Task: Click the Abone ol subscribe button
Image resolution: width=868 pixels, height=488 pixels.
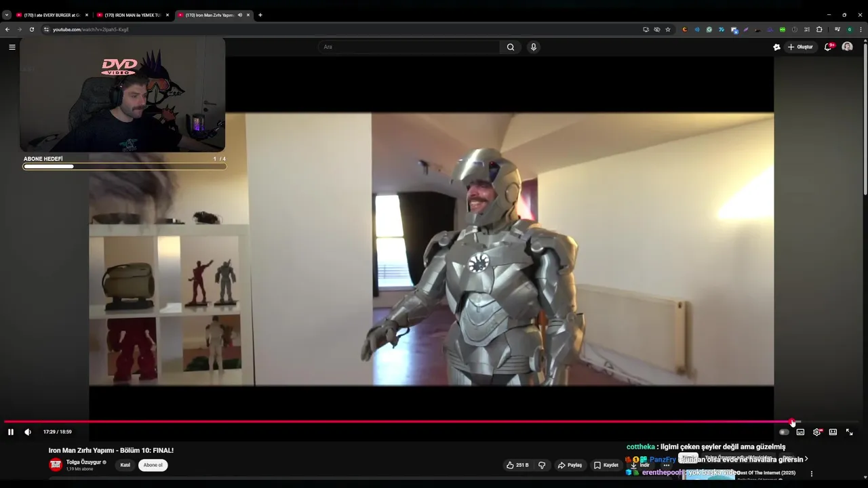Action: (x=153, y=465)
